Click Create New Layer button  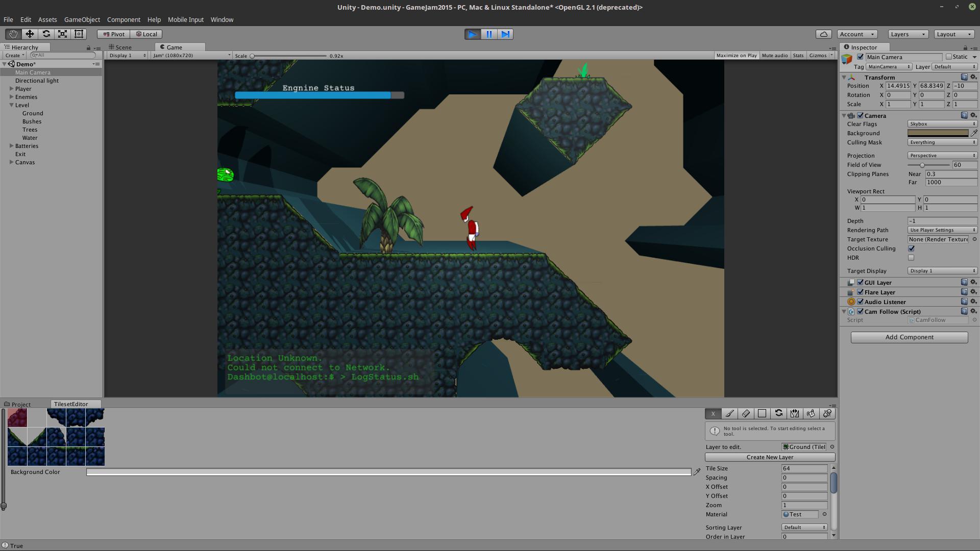point(770,457)
